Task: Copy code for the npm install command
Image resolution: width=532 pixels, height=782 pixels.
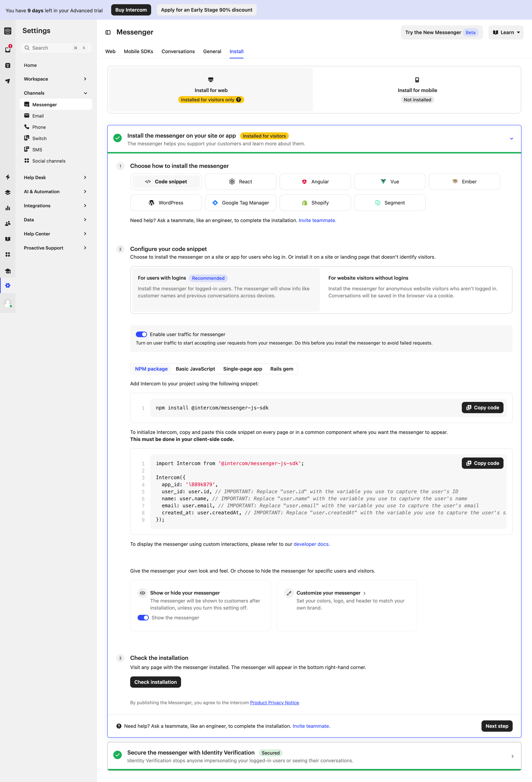Action: [483, 407]
